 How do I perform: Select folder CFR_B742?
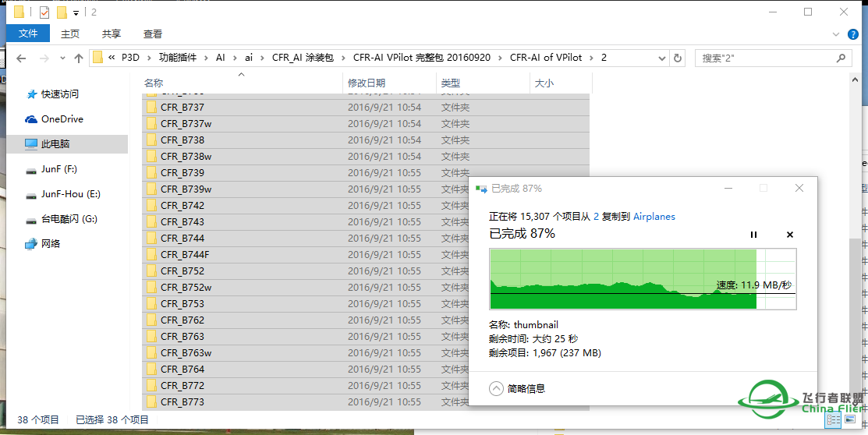click(x=305, y=205)
